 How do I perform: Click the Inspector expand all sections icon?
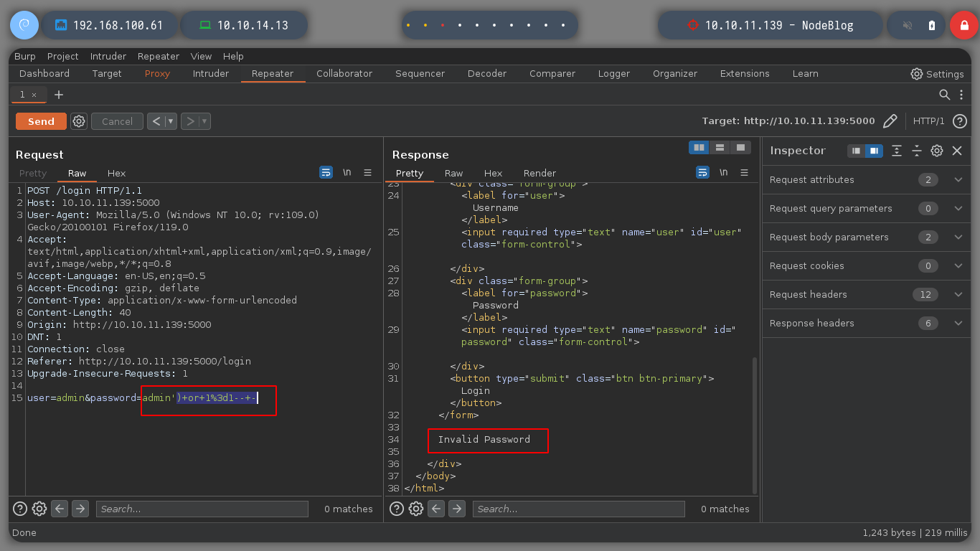point(897,151)
